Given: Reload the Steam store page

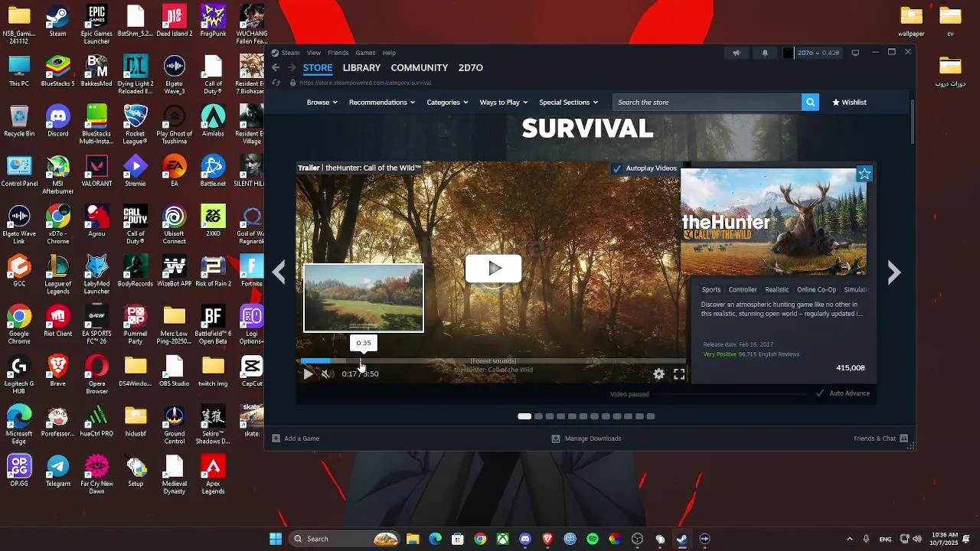Looking at the screenshot, I should click(x=276, y=83).
